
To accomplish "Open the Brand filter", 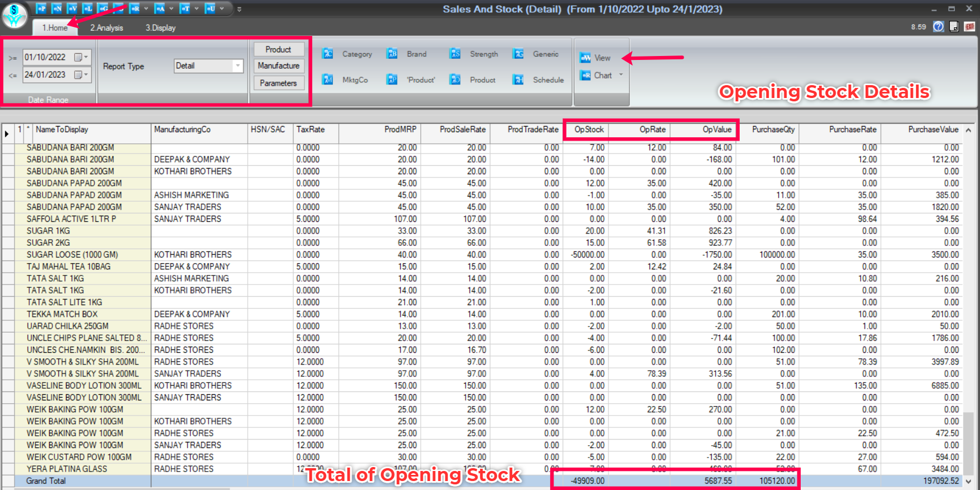I will tap(392, 54).
